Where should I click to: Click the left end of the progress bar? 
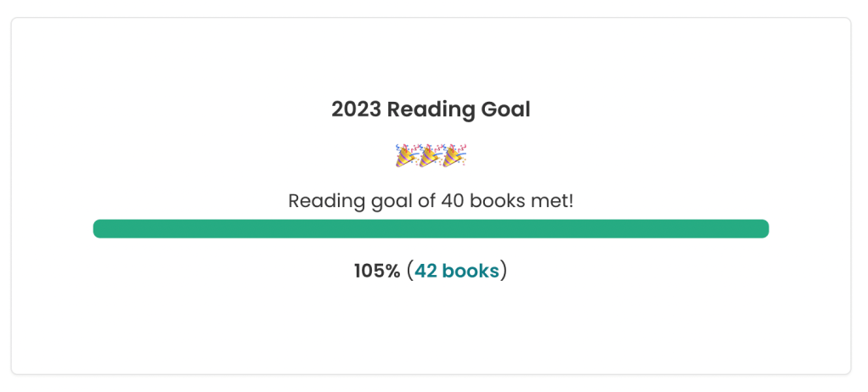coord(100,228)
